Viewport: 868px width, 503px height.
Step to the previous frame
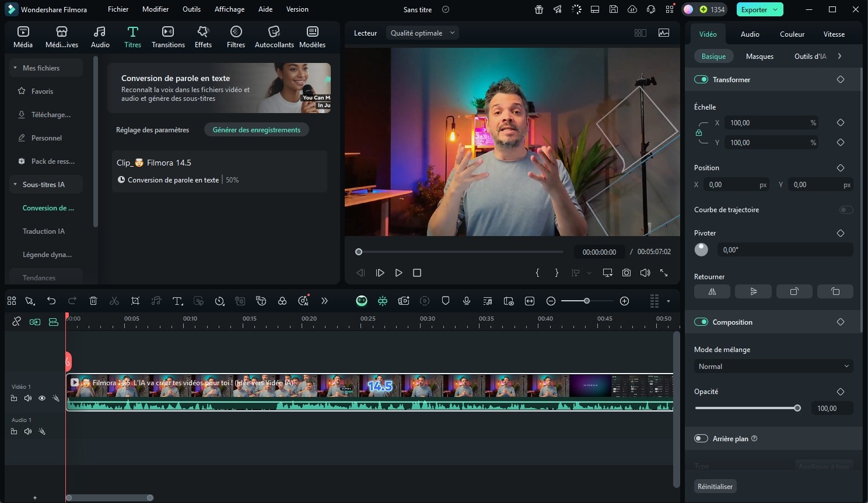coord(360,273)
